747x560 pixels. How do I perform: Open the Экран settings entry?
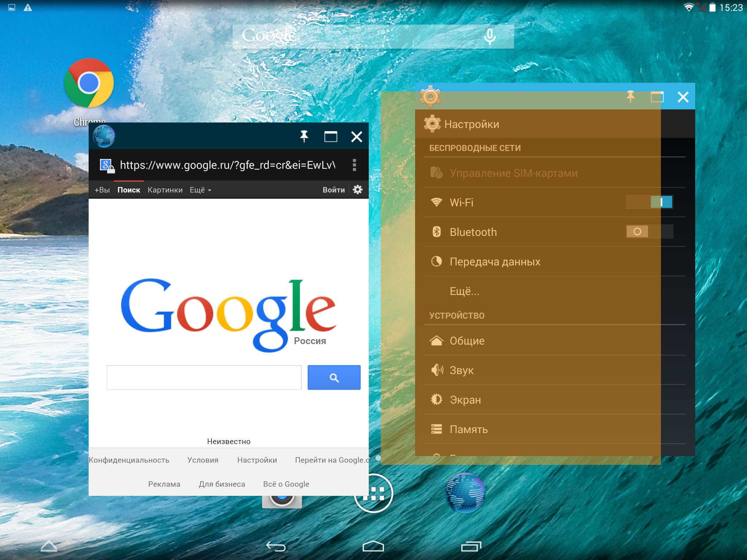coord(555,400)
